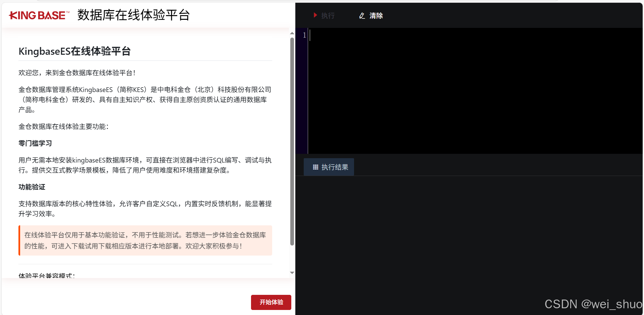Click the line 金仓数据库在线体验主要功能:

pos(64,127)
